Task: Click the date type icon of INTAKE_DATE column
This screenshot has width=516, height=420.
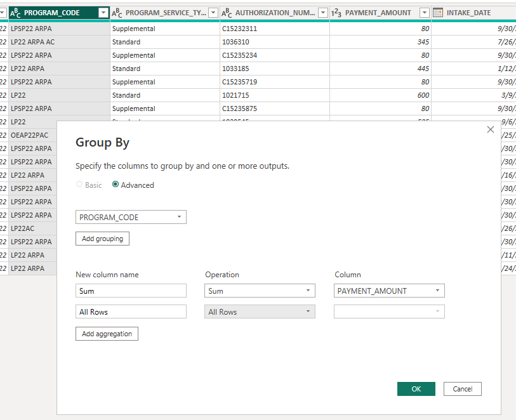Action: tap(438, 13)
